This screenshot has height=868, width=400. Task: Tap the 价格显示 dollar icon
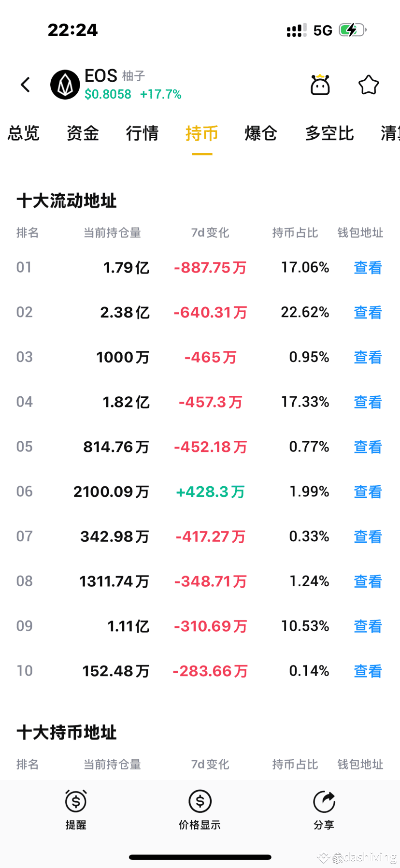coord(200,801)
